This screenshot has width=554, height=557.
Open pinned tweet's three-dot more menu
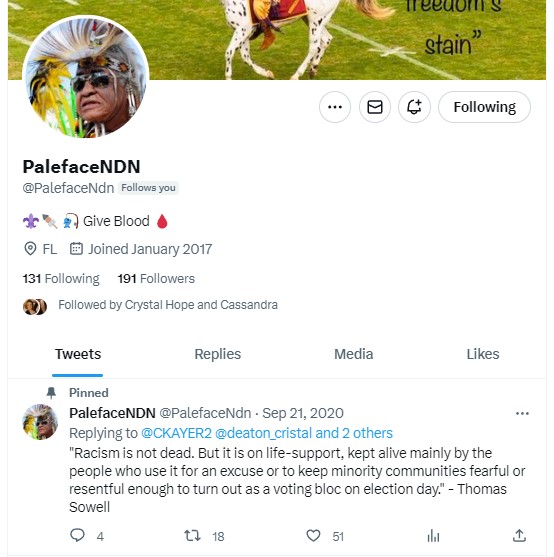click(522, 413)
